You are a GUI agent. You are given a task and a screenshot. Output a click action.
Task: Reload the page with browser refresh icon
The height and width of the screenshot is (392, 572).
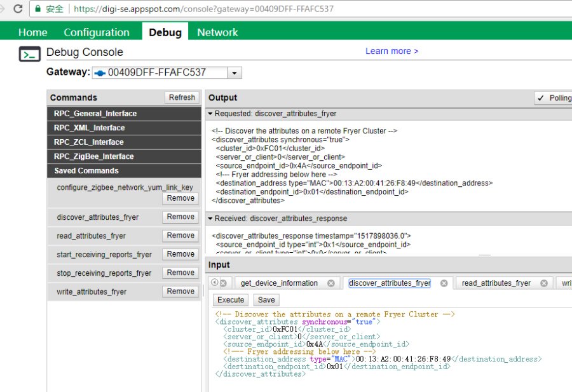pyautogui.click(x=18, y=9)
